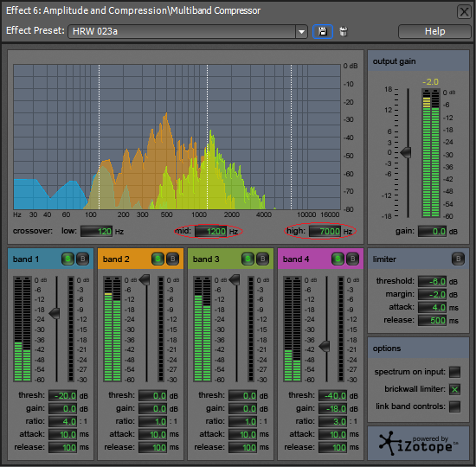
Task: Edit band 2 thresh field
Action: [152, 396]
